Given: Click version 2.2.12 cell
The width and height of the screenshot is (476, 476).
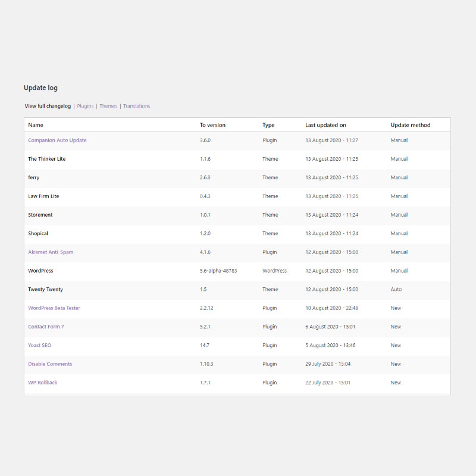Looking at the screenshot, I should 206,308.
